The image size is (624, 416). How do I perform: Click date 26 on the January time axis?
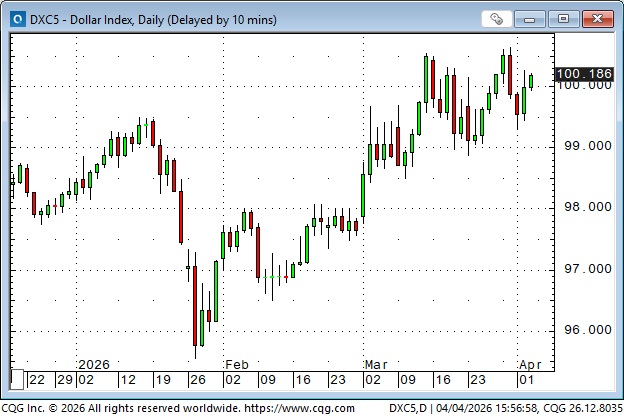pyautogui.click(x=196, y=380)
